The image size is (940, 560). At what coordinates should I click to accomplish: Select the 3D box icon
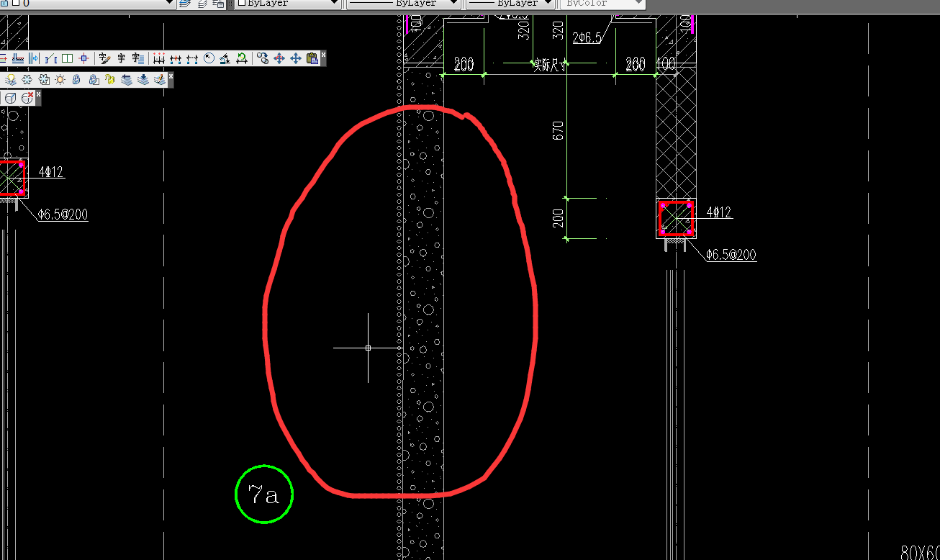[x=11, y=98]
